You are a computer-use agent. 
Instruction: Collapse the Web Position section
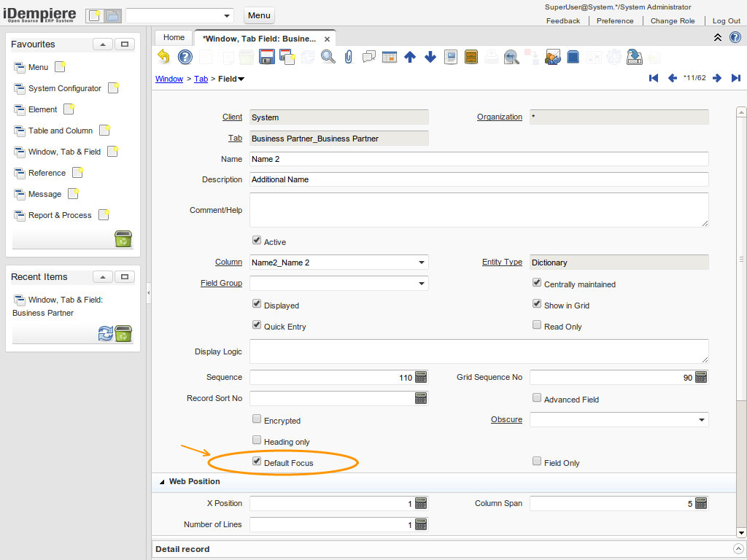[x=161, y=481]
